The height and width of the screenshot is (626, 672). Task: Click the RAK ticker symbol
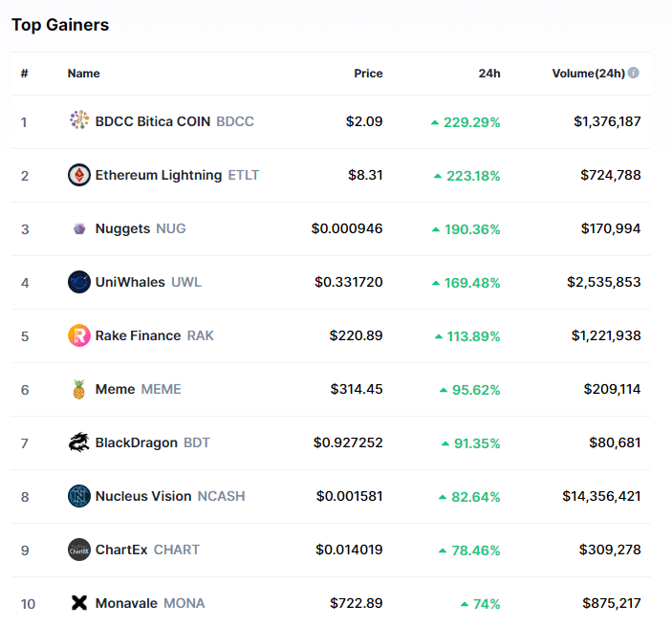tap(200, 335)
